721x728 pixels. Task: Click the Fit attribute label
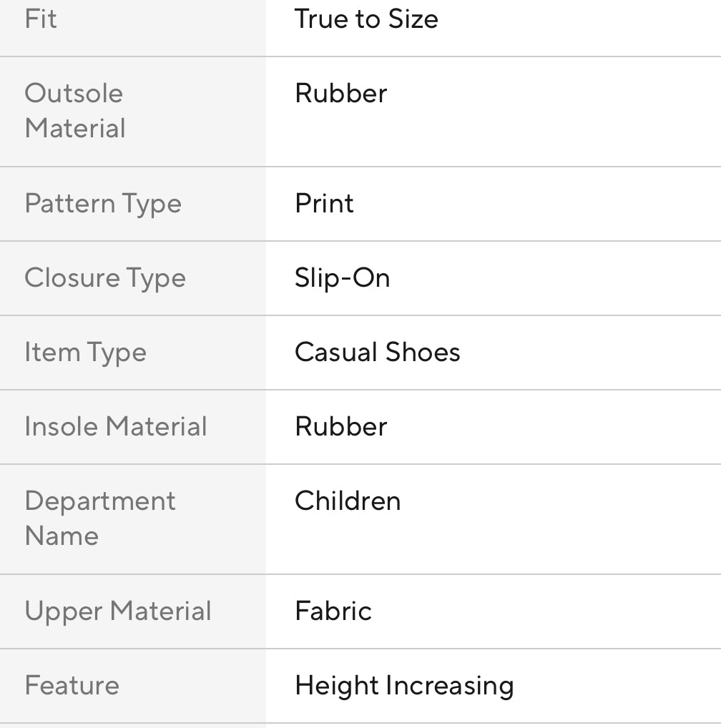[41, 19]
